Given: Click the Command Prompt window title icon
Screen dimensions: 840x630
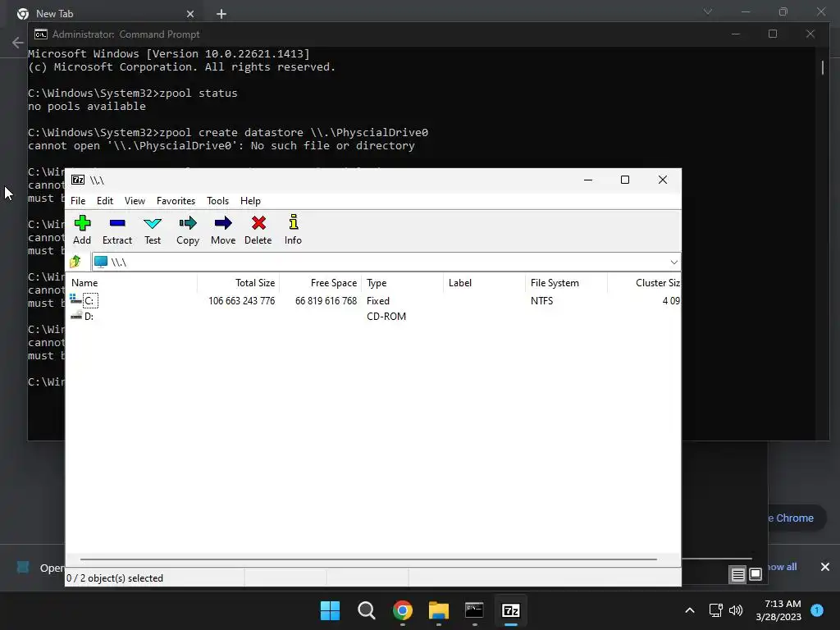Looking at the screenshot, I should pyautogui.click(x=41, y=34).
